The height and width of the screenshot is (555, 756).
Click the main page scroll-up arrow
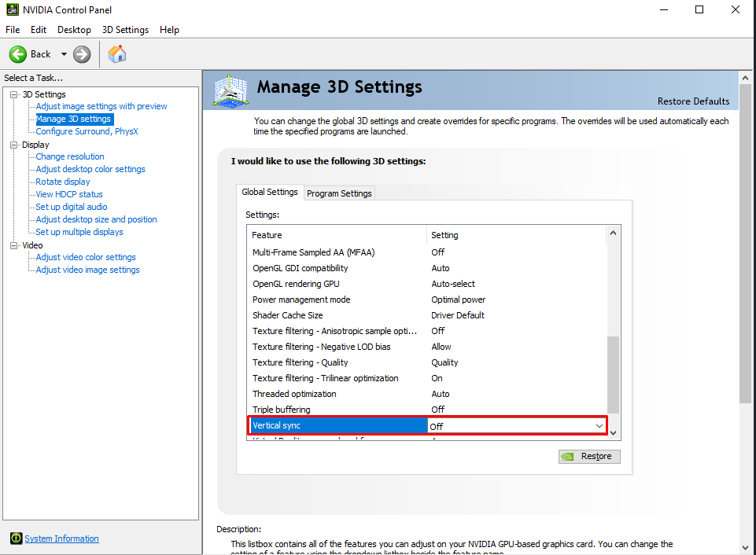click(746, 78)
